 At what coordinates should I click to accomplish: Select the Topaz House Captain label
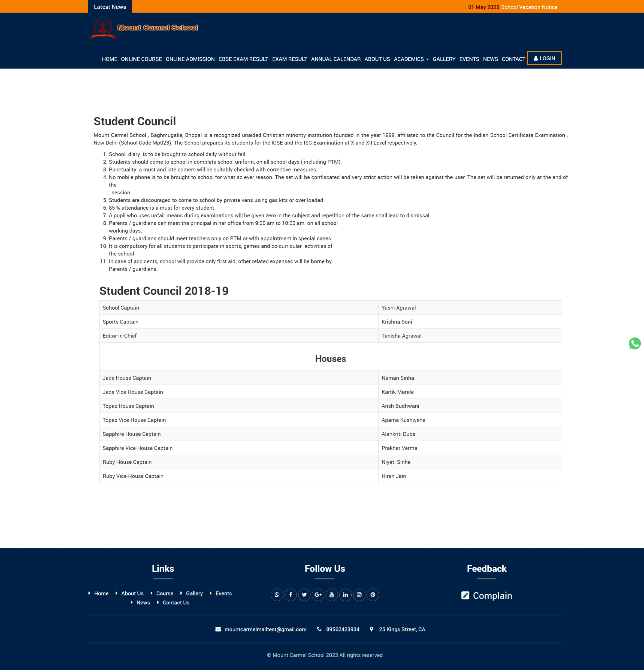(128, 406)
